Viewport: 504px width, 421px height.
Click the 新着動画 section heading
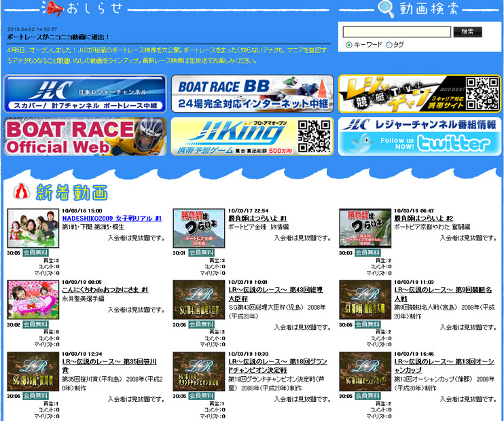click(72, 192)
